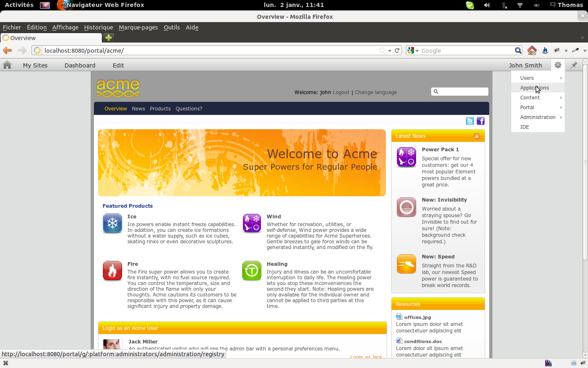Screen dimensions: 588x368
Task: Go to the Overview navigation tab
Action: (x=116, y=109)
